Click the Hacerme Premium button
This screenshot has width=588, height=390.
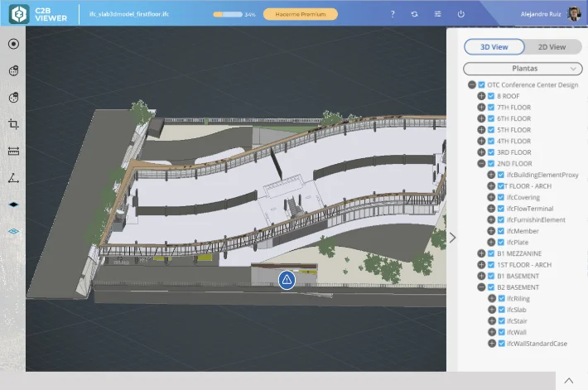click(301, 14)
